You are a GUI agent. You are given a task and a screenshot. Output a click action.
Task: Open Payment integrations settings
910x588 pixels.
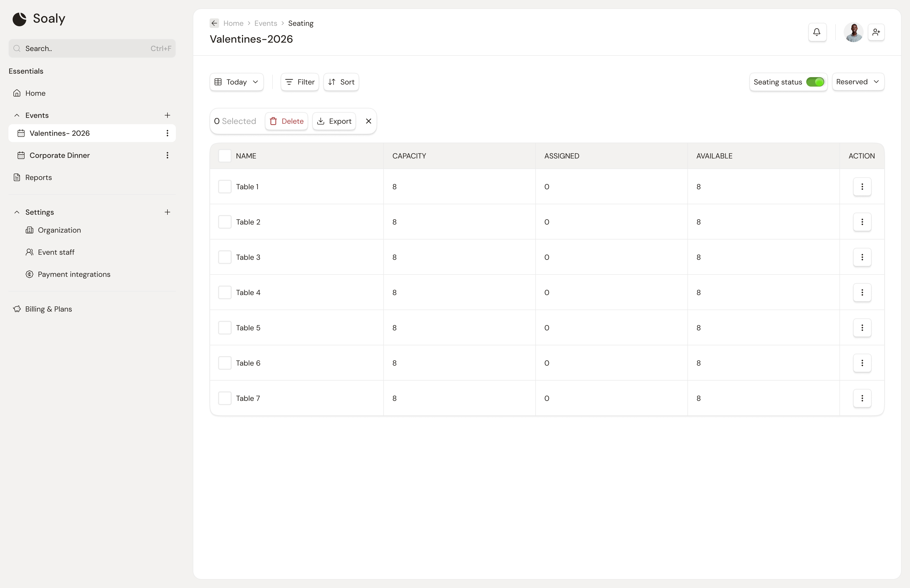(68, 275)
